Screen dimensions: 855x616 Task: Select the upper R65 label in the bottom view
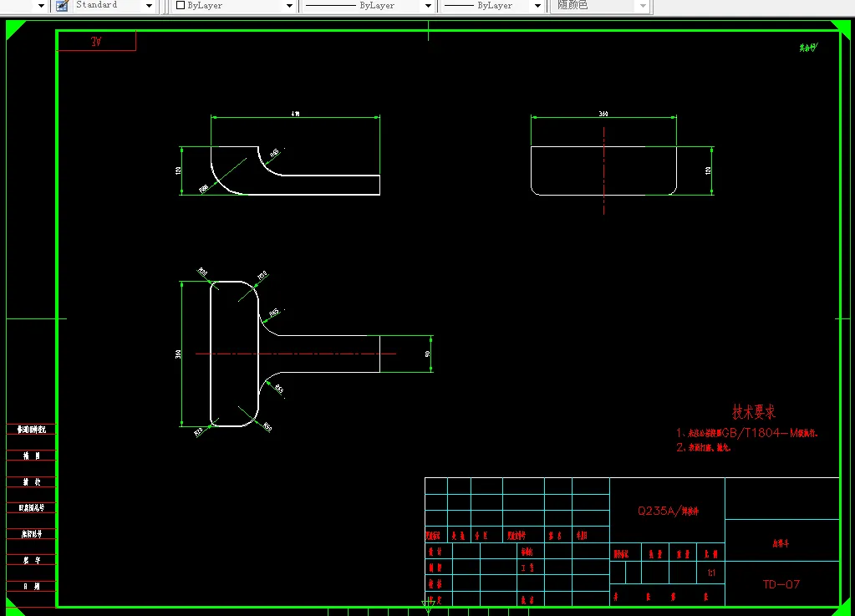[x=274, y=313]
